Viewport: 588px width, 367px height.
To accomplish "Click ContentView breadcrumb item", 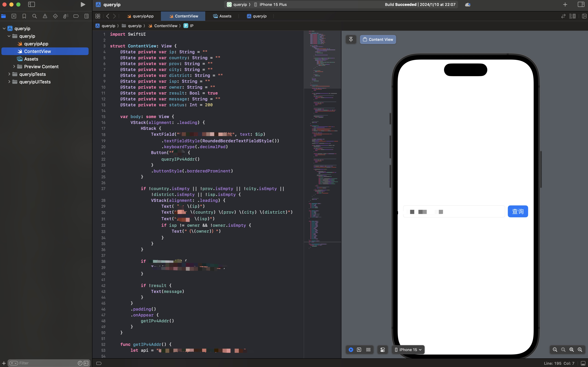I will pyautogui.click(x=163, y=26).
